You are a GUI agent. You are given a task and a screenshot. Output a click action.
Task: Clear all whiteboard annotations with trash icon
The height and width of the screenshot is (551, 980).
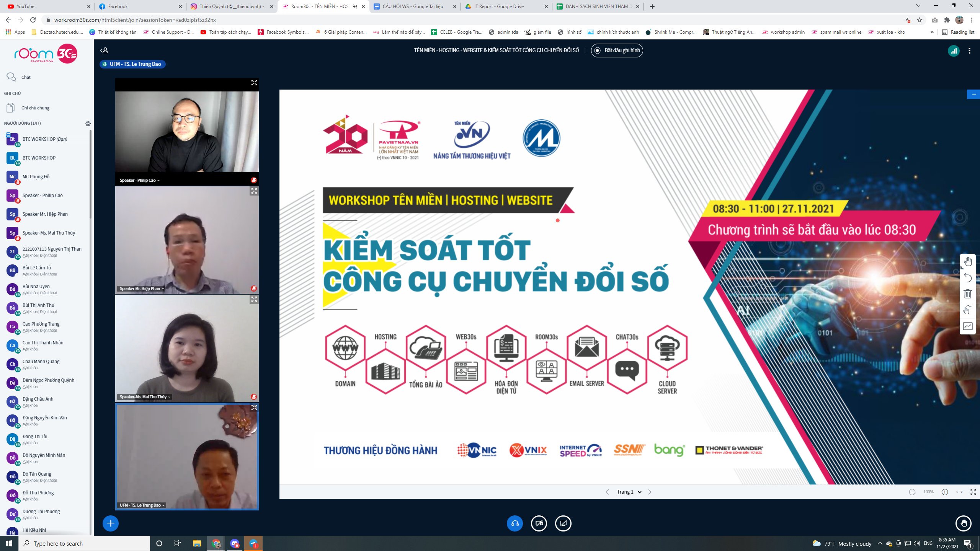point(968,294)
